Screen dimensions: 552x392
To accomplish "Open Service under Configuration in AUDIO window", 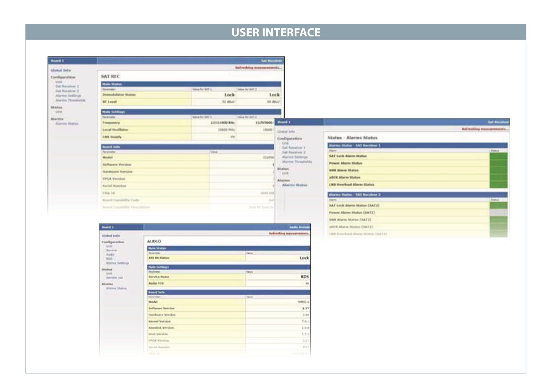I will click(111, 250).
